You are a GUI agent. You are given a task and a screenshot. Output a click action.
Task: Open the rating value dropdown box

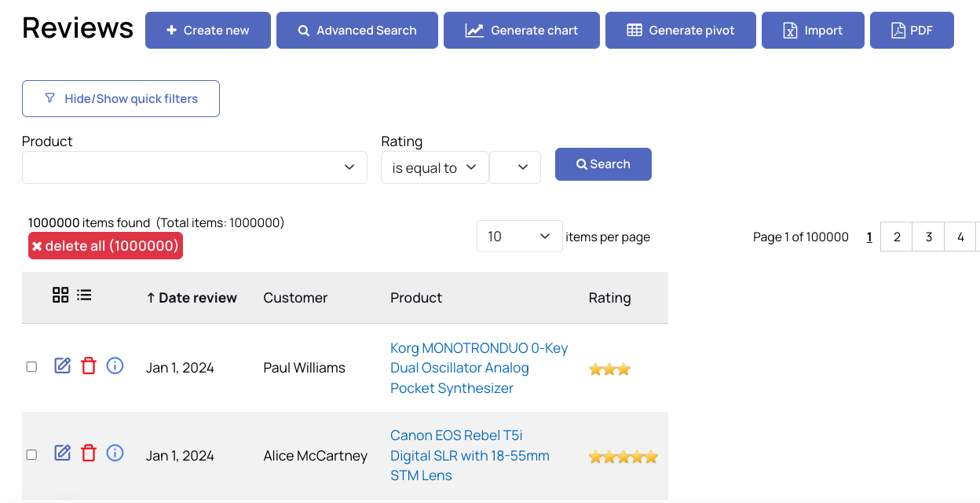[514, 167]
